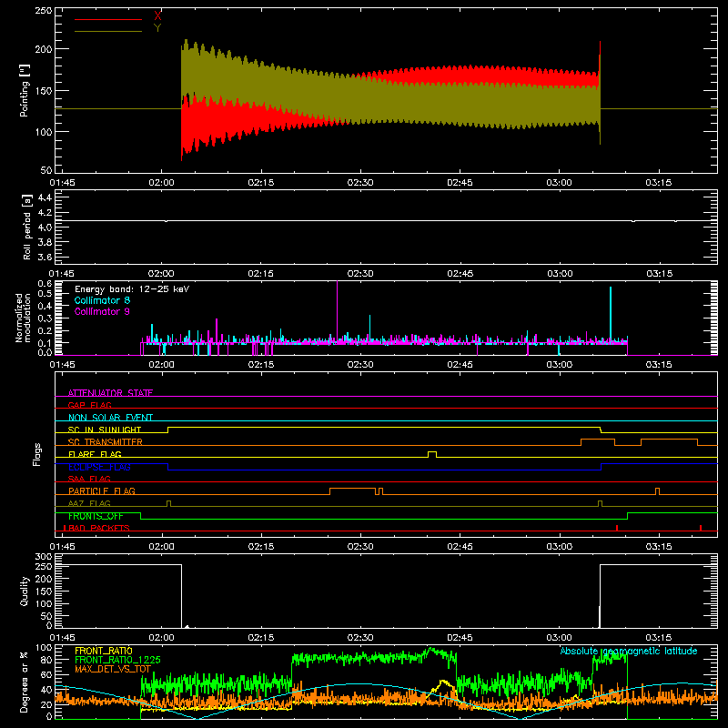Image resolution: width=728 pixels, height=728 pixels.
Task: Click 03:15 below the Pointing plot
Action: coord(658,183)
